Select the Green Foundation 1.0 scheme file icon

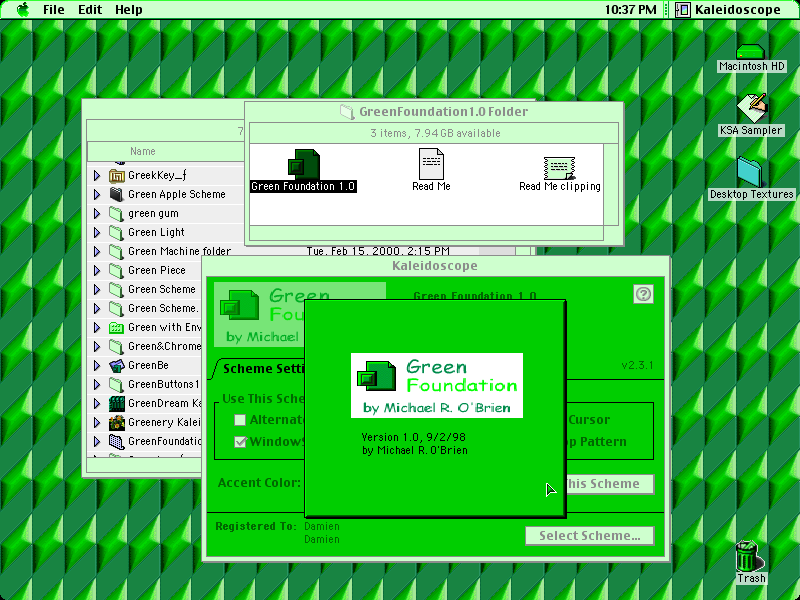[304, 164]
